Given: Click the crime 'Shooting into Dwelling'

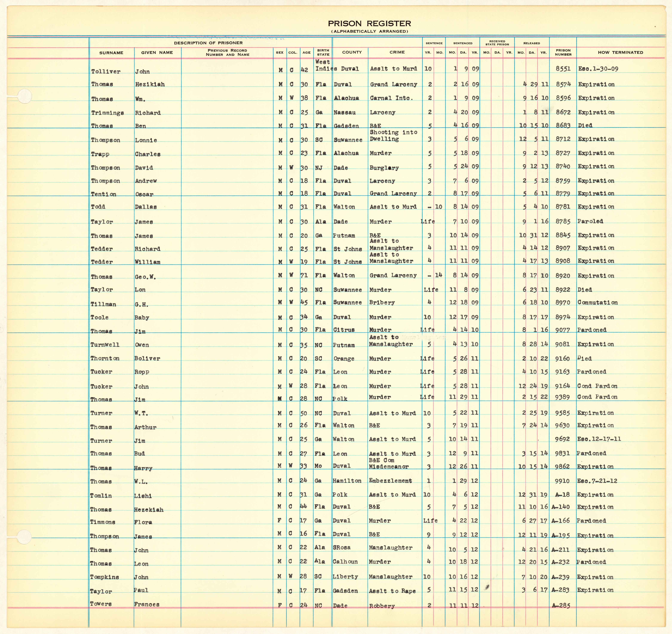Looking at the screenshot, I should (393, 136).
